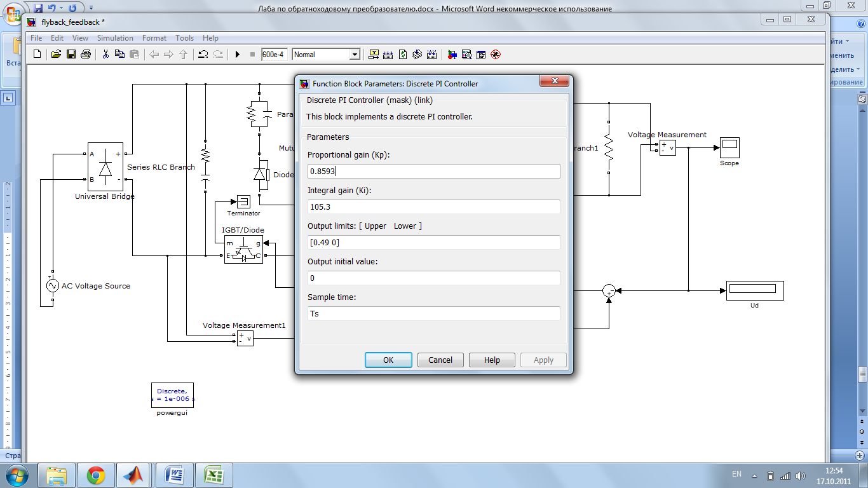Image resolution: width=868 pixels, height=488 pixels.
Task: Create a new Simulink model
Action: [37, 55]
